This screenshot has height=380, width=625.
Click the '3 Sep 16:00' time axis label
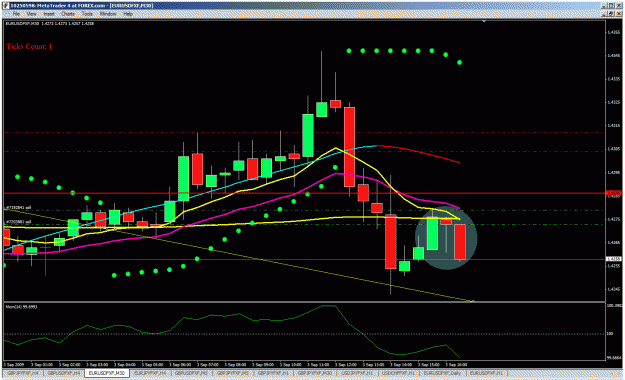click(456, 364)
